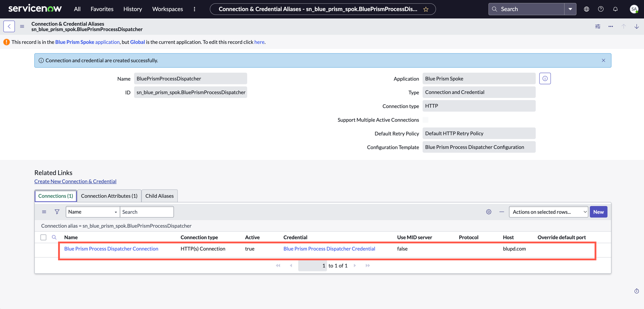Go to next record with down arrow
The height and width of the screenshot is (309, 644).
click(x=636, y=26)
